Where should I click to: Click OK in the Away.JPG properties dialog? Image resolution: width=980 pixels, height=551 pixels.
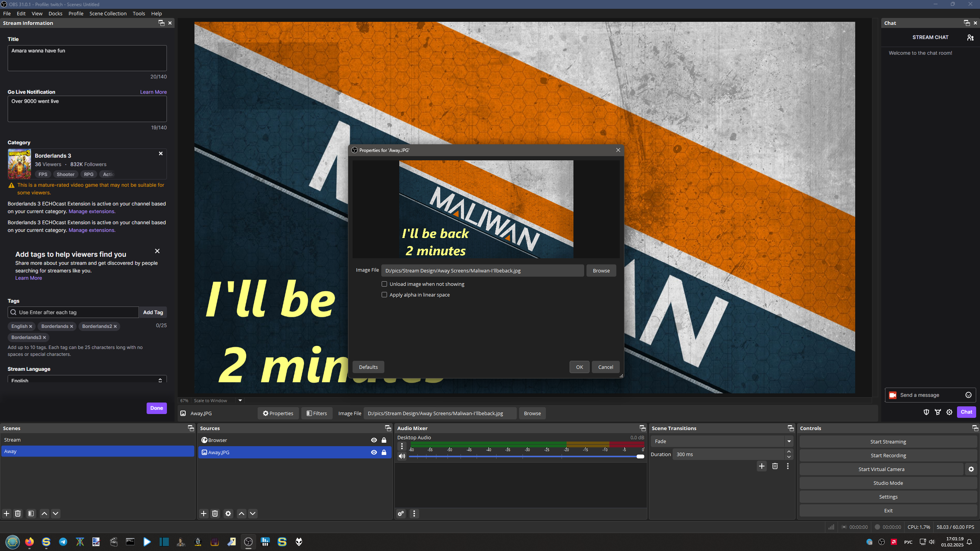tap(580, 367)
